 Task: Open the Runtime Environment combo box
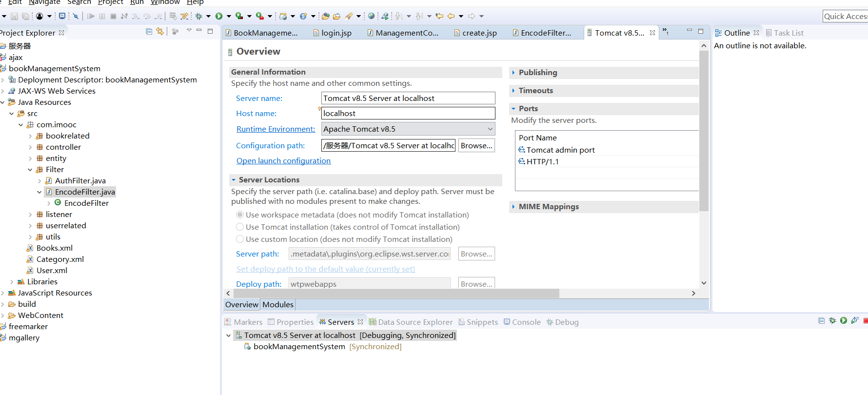pos(408,129)
